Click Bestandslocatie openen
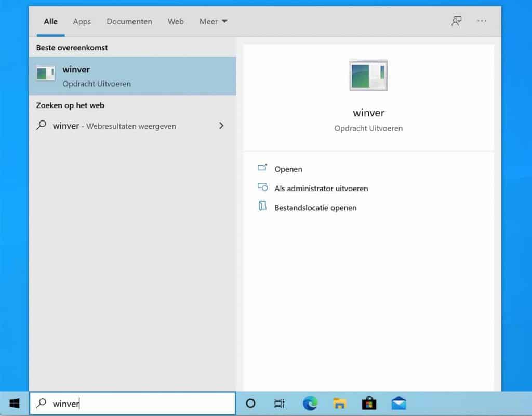 click(315, 208)
